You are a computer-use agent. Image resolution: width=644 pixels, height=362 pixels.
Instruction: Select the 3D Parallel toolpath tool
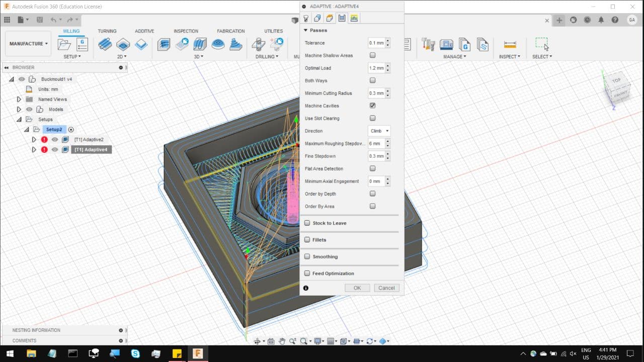coord(200,44)
